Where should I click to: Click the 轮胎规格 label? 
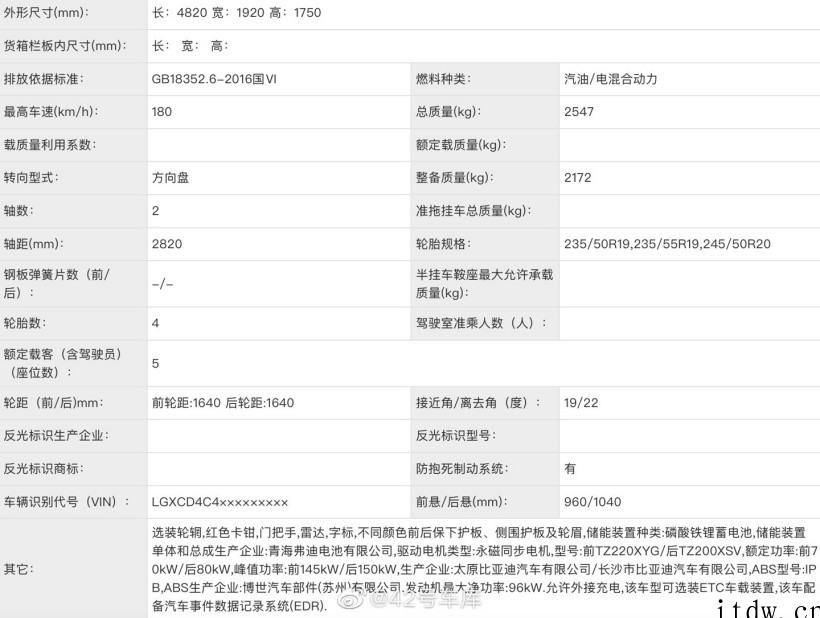(443, 244)
